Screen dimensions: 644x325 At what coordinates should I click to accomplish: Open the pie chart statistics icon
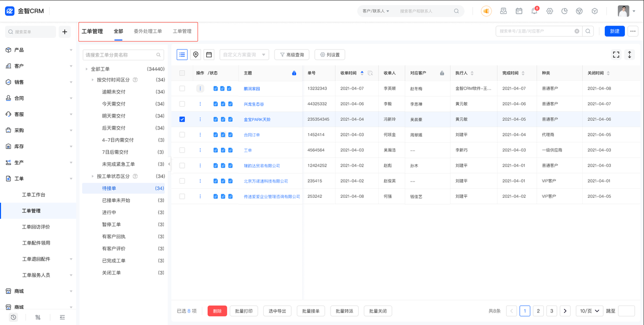[x=565, y=11]
